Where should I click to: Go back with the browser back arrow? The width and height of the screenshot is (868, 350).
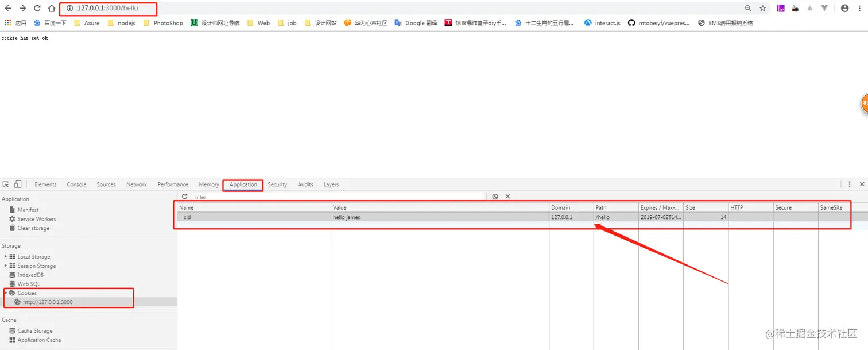(8, 9)
